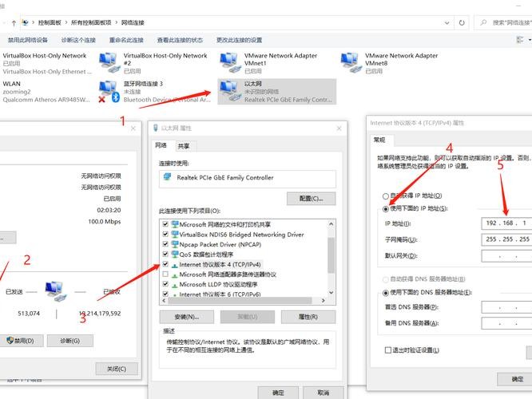
Task: Click icon of Npcap Packet Driver item
Action: (x=175, y=244)
